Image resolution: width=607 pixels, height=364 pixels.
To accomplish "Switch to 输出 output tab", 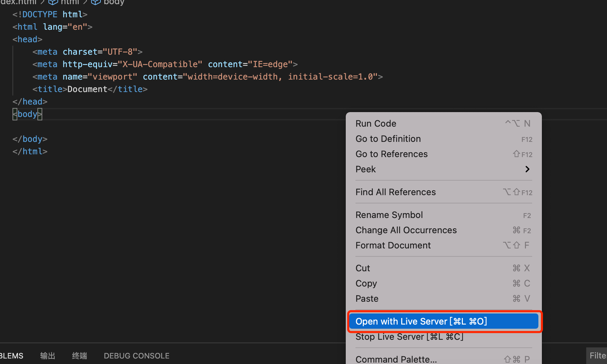I will tap(47, 356).
